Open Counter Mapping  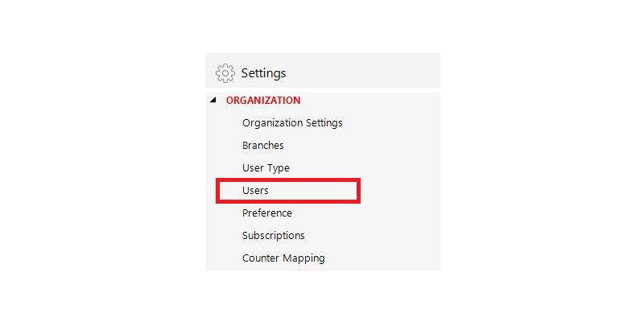click(283, 258)
